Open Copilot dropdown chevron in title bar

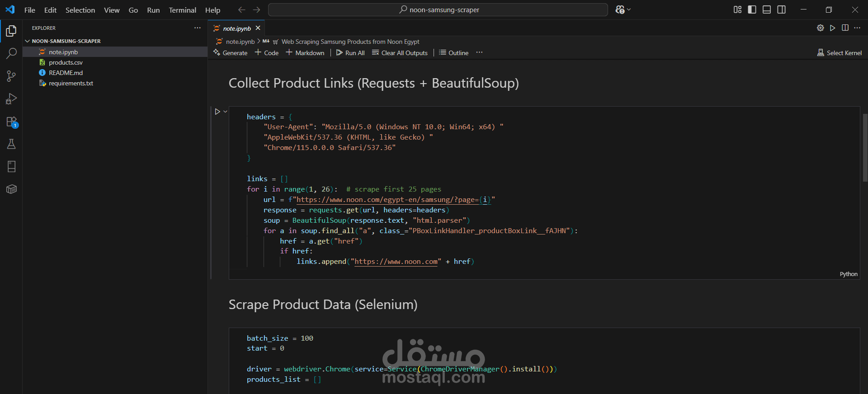[629, 9]
